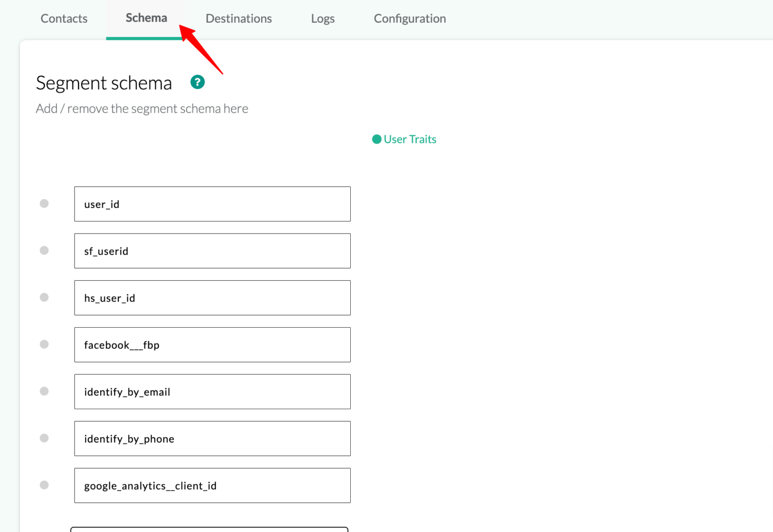Open the Logs tab
The image size is (773, 532).
pyautogui.click(x=323, y=19)
